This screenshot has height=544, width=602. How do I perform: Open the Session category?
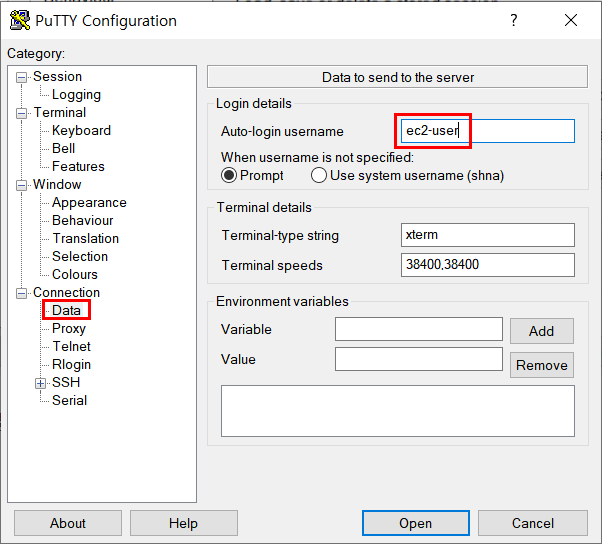(x=58, y=76)
